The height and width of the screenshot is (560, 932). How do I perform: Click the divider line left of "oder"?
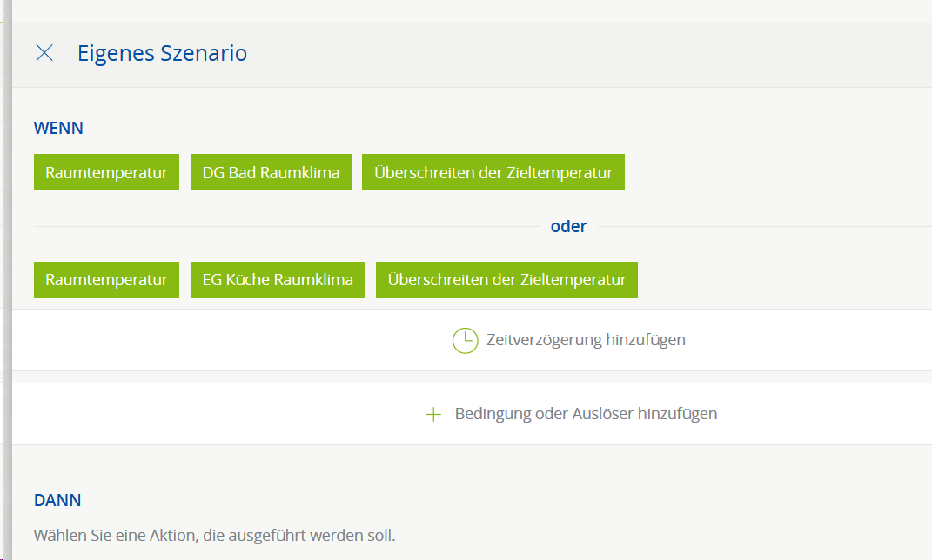point(287,227)
